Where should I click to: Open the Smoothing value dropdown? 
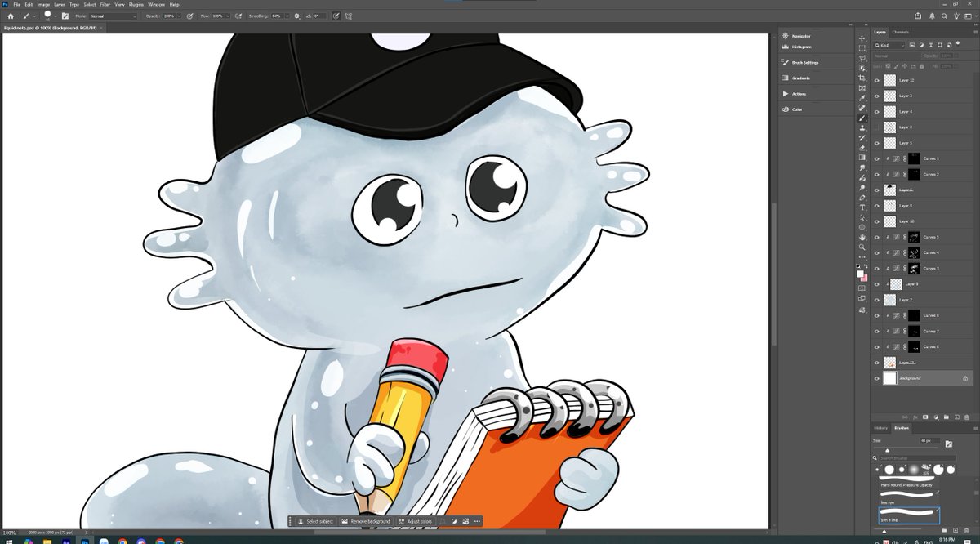(287, 16)
